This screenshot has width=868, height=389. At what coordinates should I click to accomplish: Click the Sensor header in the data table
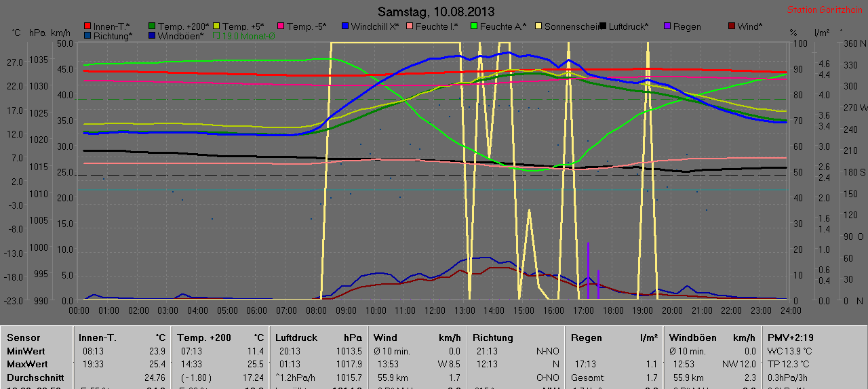pyautogui.click(x=24, y=337)
